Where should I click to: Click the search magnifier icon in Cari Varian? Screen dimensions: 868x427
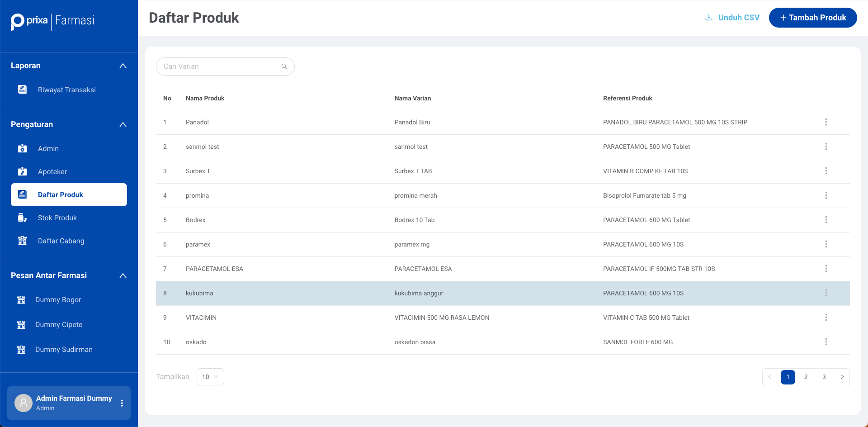[284, 66]
